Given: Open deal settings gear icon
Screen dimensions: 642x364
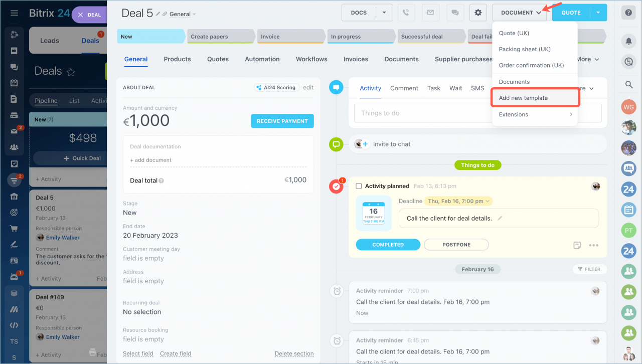Looking at the screenshot, I should click(478, 13).
